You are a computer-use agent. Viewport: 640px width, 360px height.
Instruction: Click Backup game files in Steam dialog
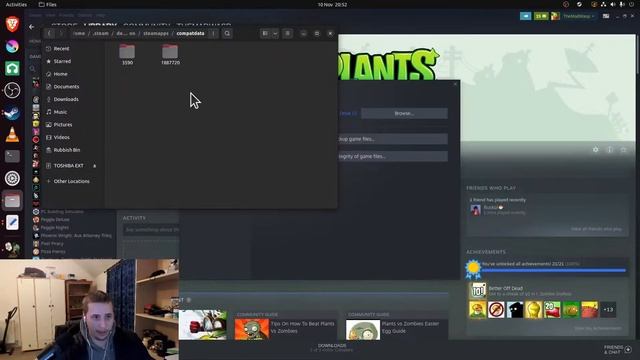393,139
